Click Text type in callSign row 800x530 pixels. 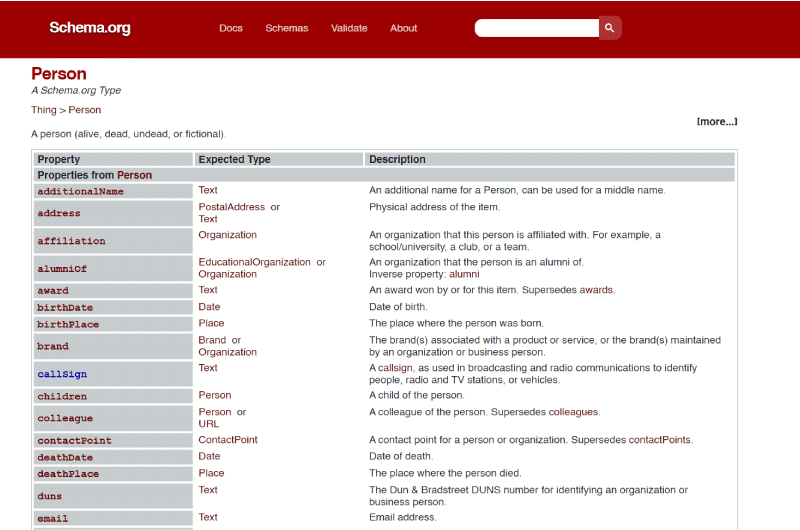tap(208, 368)
